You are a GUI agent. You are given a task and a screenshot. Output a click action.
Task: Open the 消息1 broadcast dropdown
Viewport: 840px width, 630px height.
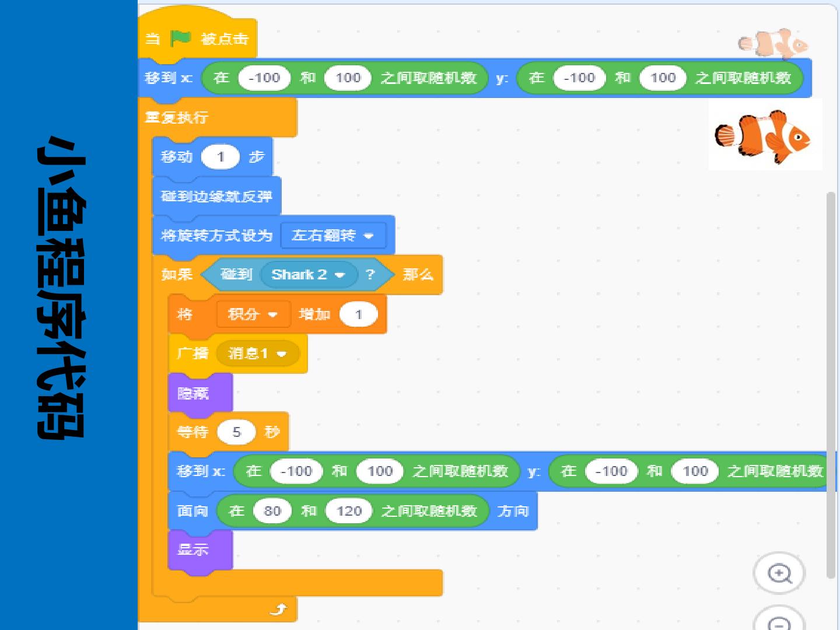(257, 353)
